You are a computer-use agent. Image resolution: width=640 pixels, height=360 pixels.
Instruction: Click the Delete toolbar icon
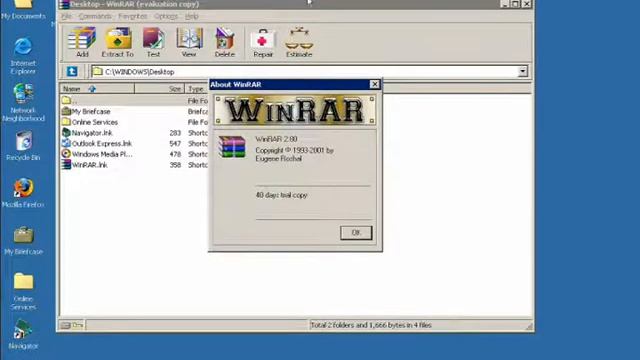coord(224,42)
